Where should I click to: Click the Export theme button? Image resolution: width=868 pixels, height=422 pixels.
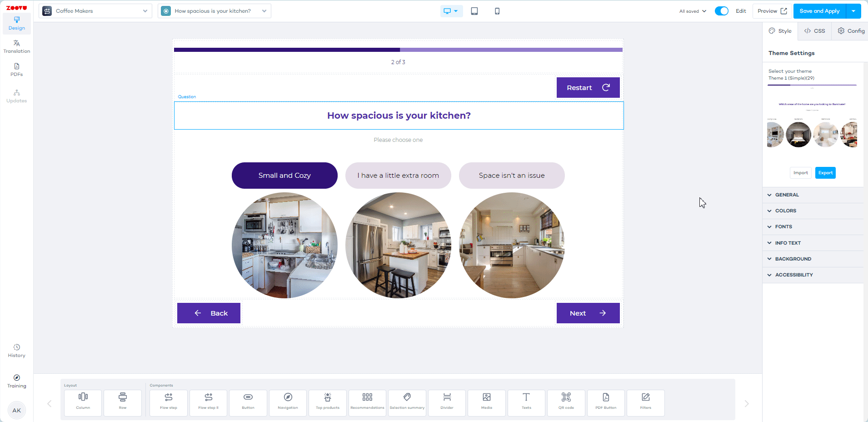825,173
